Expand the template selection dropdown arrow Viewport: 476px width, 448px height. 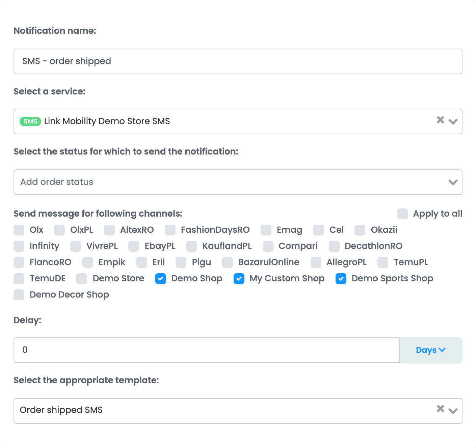[x=453, y=411]
